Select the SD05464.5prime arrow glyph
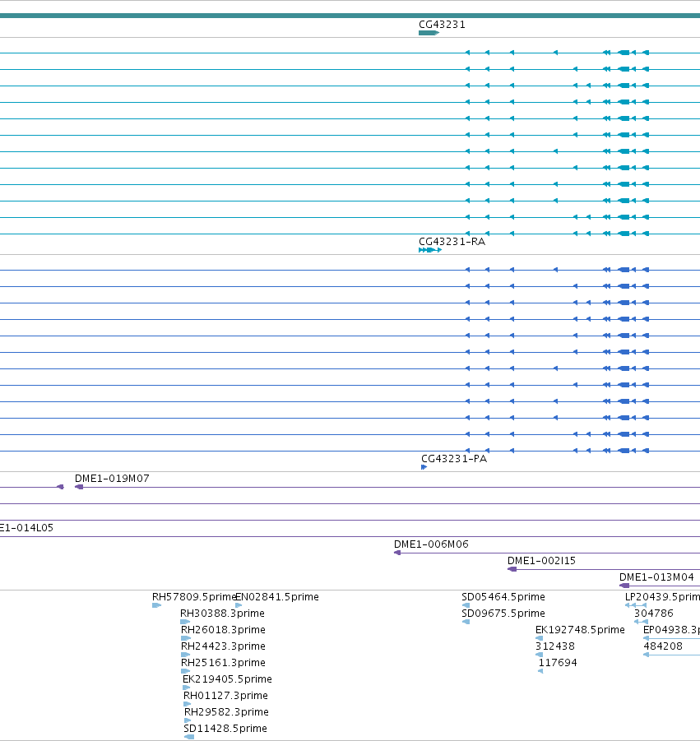 pos(466,605)
